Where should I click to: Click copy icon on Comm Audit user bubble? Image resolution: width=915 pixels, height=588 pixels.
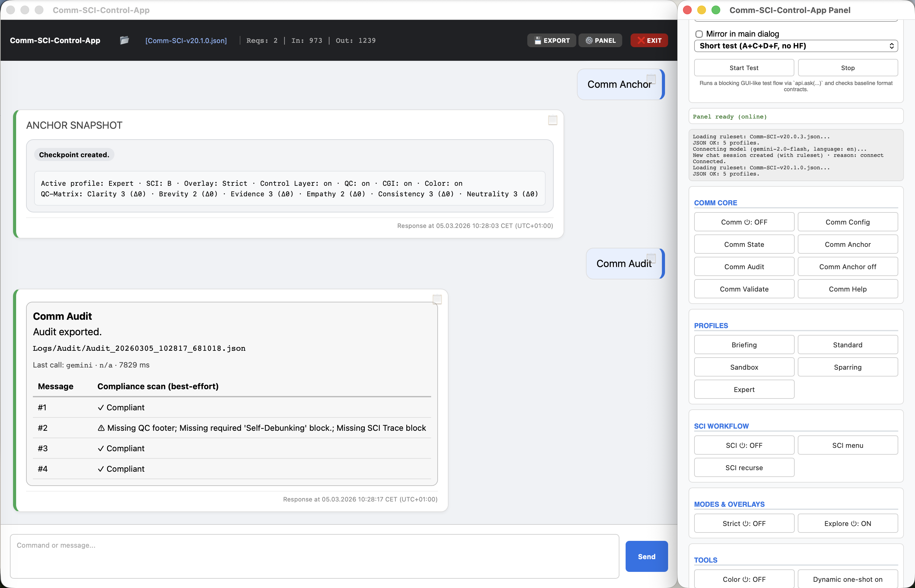651,259
